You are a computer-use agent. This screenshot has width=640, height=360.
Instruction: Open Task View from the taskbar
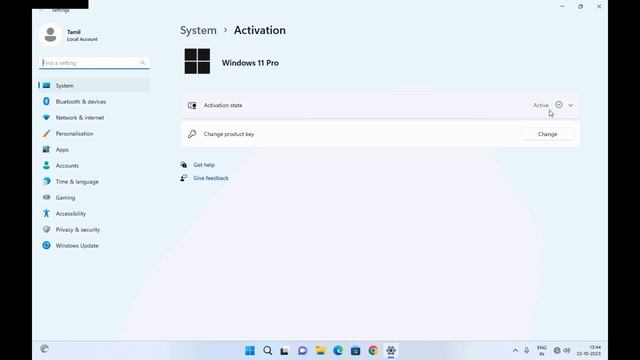coord(284,351)
